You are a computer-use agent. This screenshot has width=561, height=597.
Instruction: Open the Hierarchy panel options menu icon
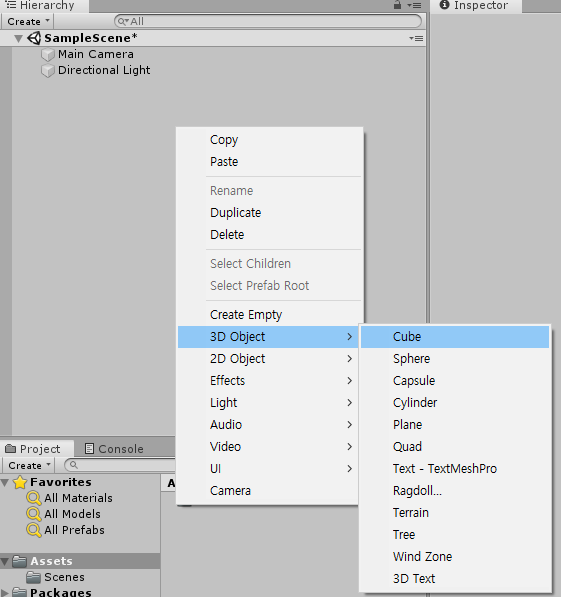tap(414, 5)
